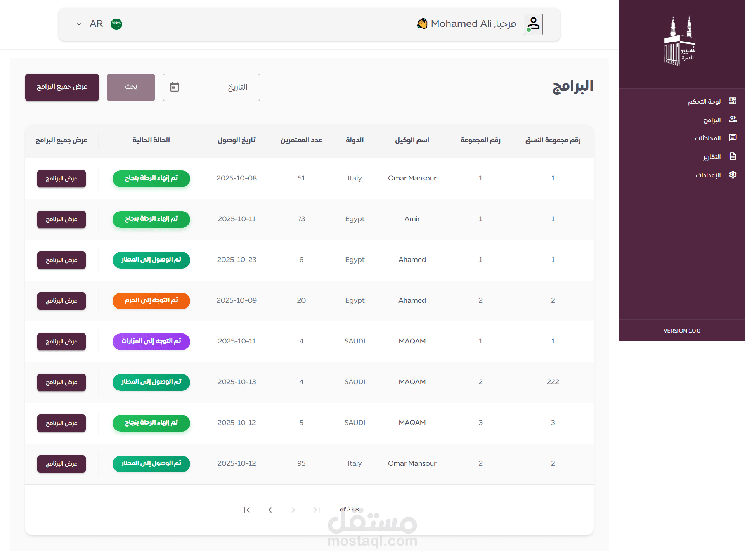Expand the AR language dropdown arrow

[x=79, y=24]
